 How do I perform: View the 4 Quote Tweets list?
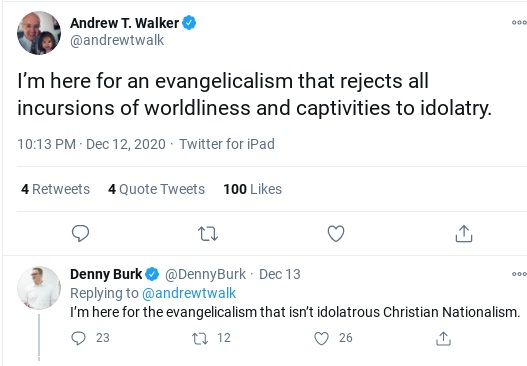pos(156,189)
